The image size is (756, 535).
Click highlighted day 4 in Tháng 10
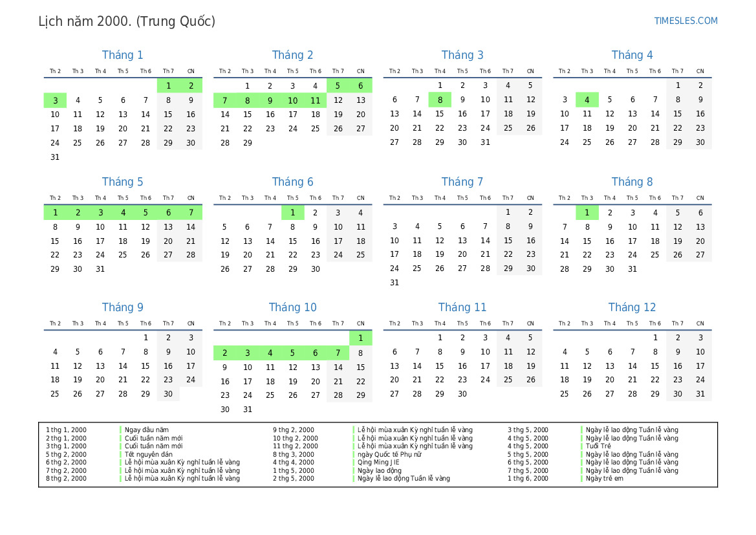[x=270, y=353]
